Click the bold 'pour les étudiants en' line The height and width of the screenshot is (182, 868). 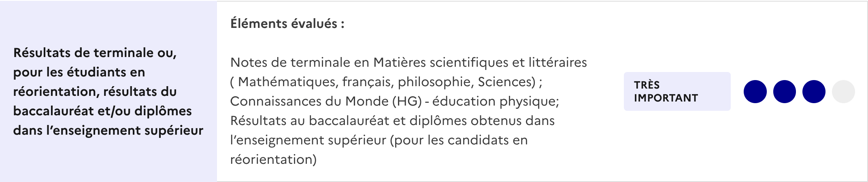[79, 72]
